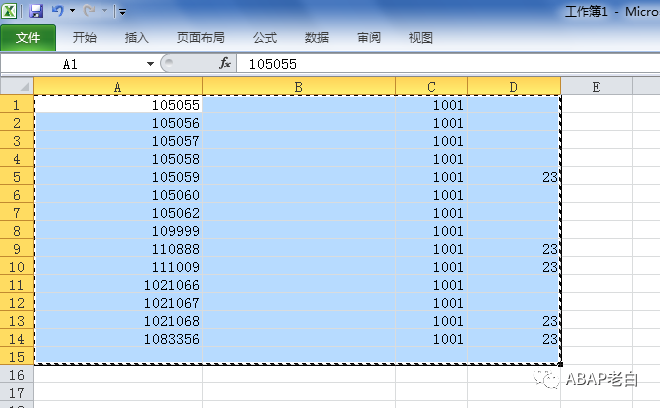Select cell containing 110888

point(118,248)
